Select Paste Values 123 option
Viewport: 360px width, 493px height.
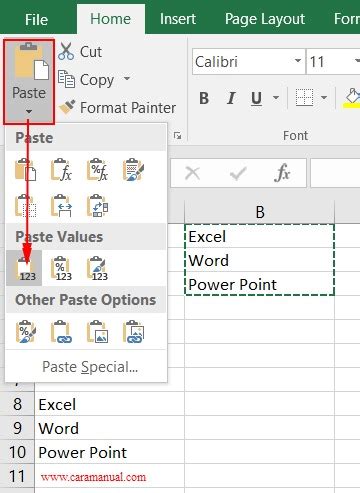pyautogui.click(x=24, y=268)
